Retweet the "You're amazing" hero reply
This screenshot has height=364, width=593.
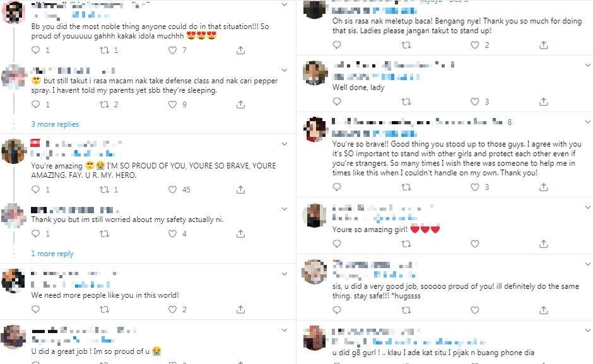coord(104,189)
